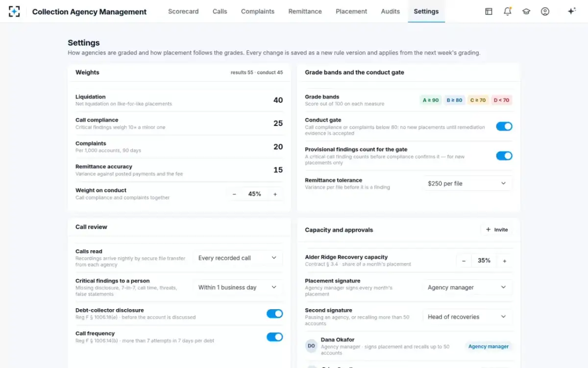
Task: Click the DO avatar for Dana Okafor
Action: 311,346
